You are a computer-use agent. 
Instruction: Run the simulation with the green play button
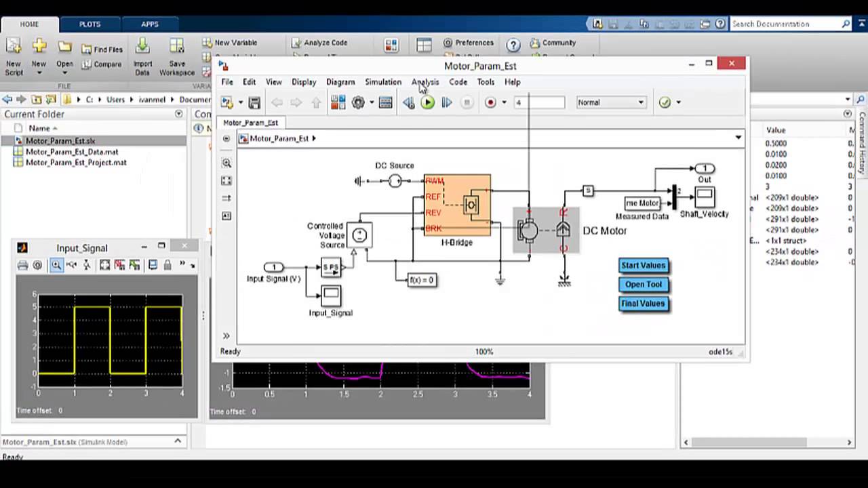[427, 102]
